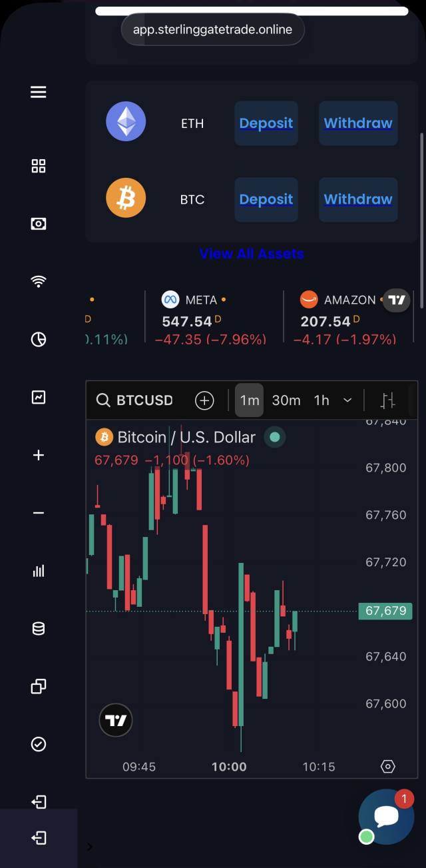426x868 pixels.
Task: Click Deposit for ETH
Action: 266,123
